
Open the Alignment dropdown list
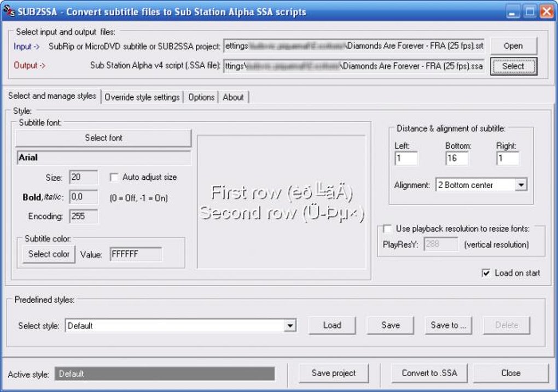pyautogui.click(x=521, y=185)
